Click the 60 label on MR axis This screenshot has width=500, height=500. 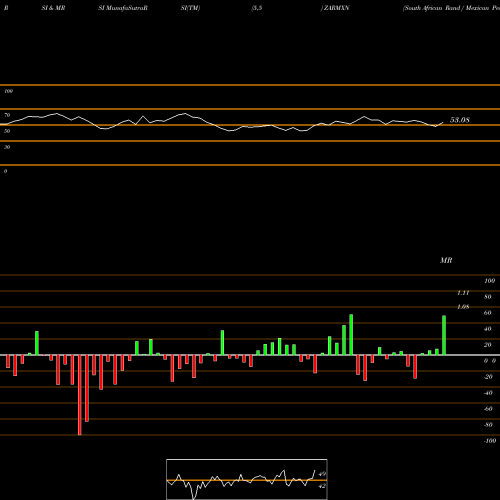[x=488, y=313]
